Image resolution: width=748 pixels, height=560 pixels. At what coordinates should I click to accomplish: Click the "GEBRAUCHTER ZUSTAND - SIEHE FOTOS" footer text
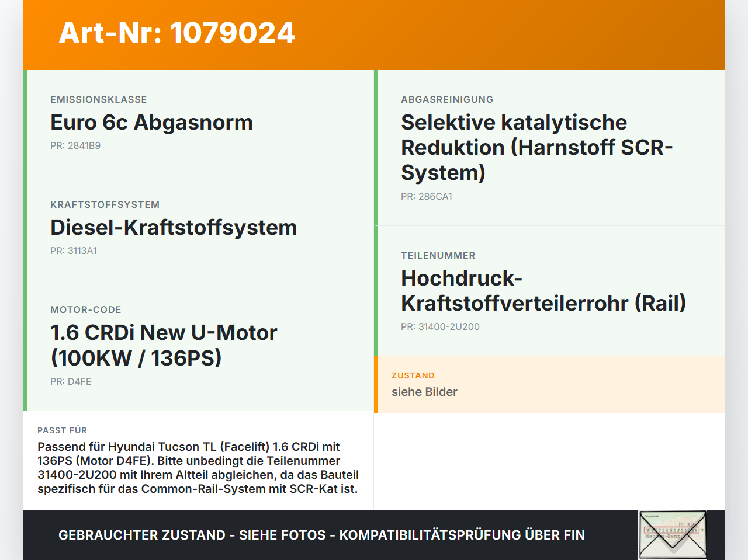[x=321, y=535]
